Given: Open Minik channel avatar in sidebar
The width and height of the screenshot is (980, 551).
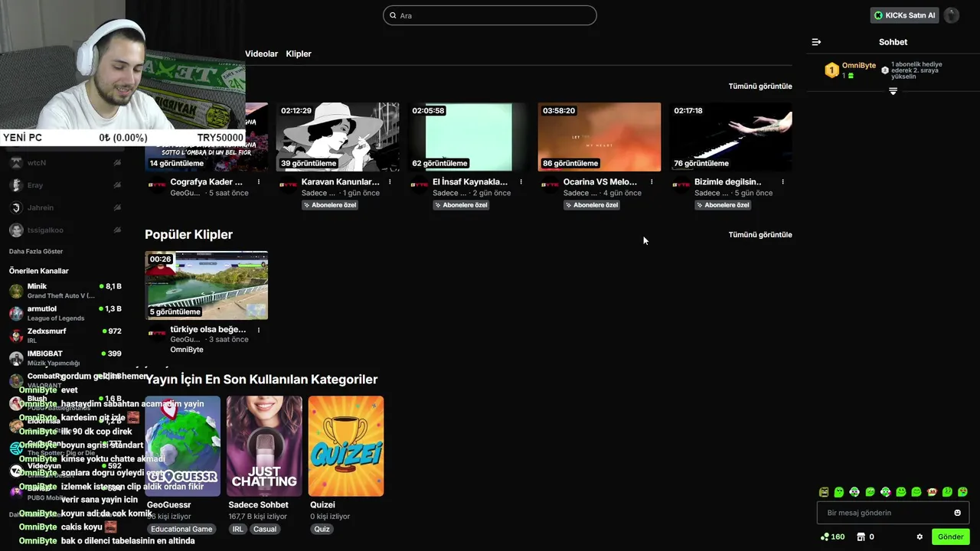Looking at the screenshot, I should click(16, 291).
